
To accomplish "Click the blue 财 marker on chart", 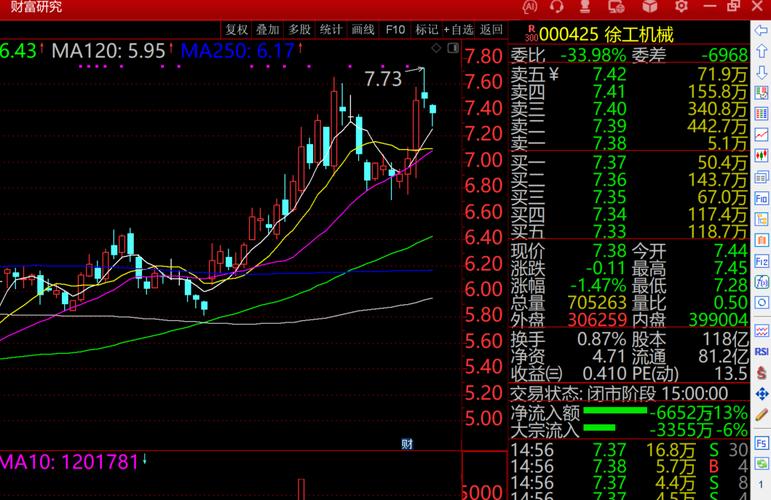I will pyautogui.click(x=407, y=443).
